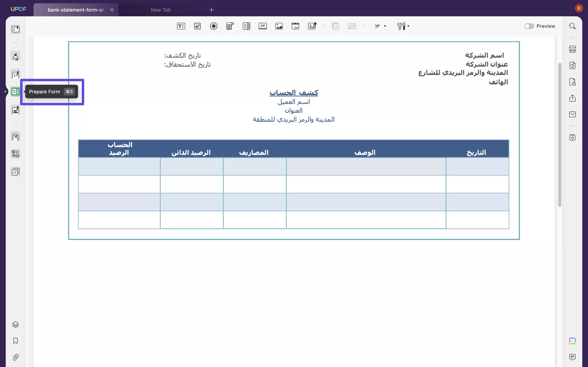Insert an image field
The width and height of the screenshot is (588, 367).
tap(279, 26)
